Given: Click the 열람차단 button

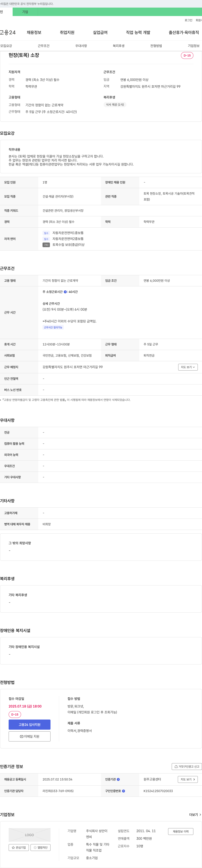Looking at the screenshot, I should [41, 848].
